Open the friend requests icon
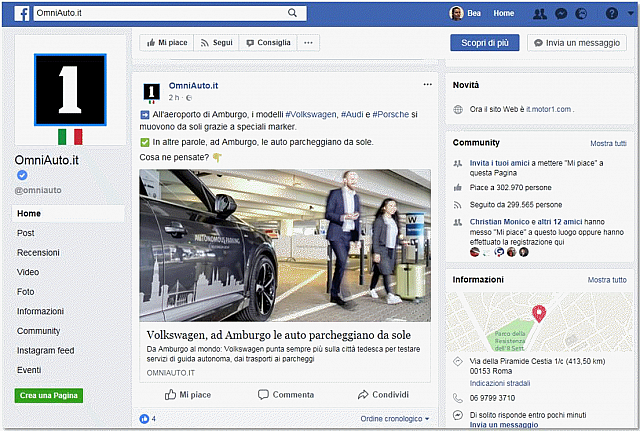Viewport: 640px width, 431px height. tap(540, 14)
